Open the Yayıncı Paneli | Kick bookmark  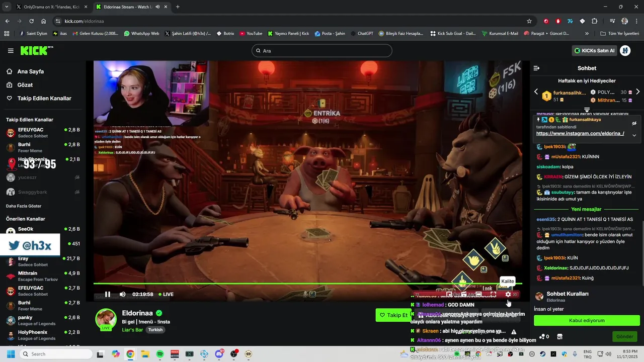(288, 34)
